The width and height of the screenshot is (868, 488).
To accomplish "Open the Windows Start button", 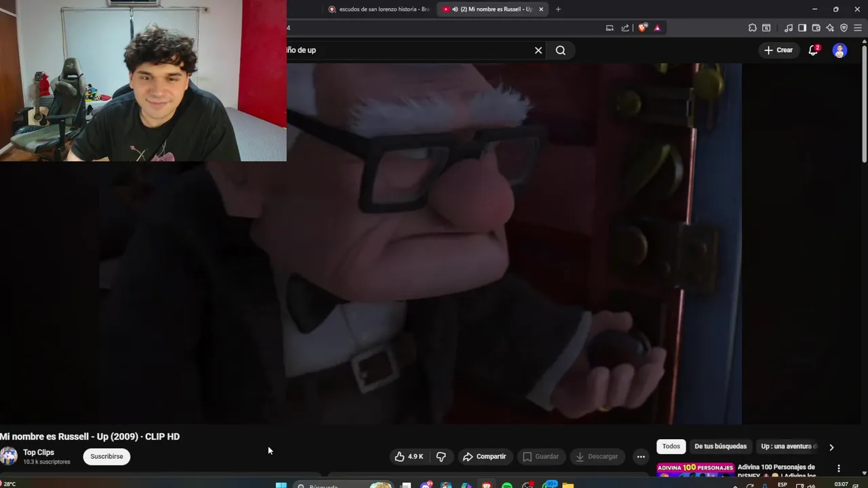I will [x=281, y=485].
